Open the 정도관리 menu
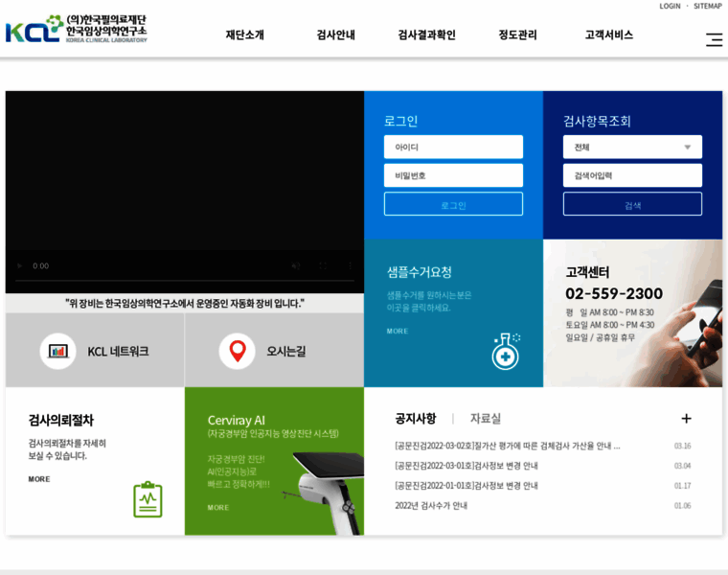 [x=517, y=34]
